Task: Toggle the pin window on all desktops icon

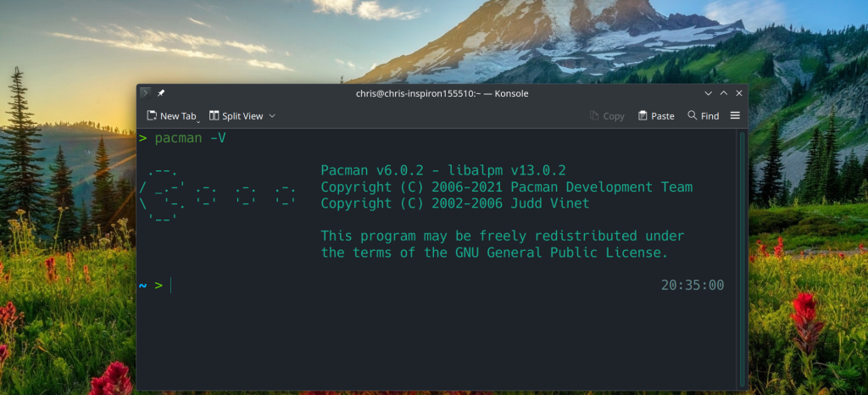Action: pyautogui.click(x=161, y=93)
